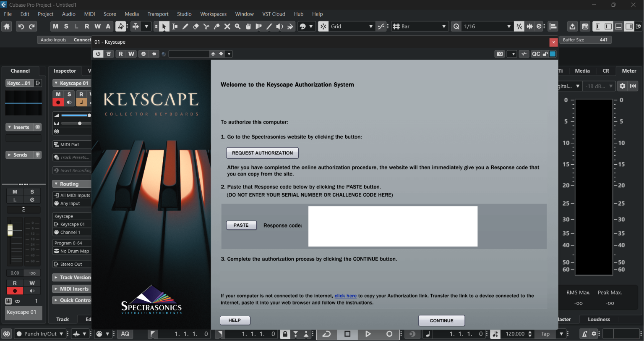The image size is (644, 341).
Task: Click the AQ button in transport bar
Action: coord(125,334)
